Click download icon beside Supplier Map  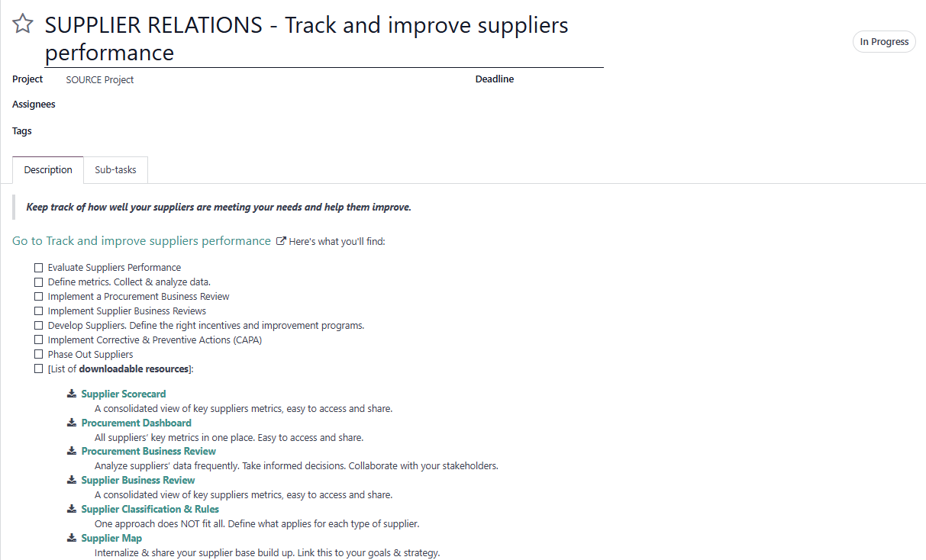point(72,538)
